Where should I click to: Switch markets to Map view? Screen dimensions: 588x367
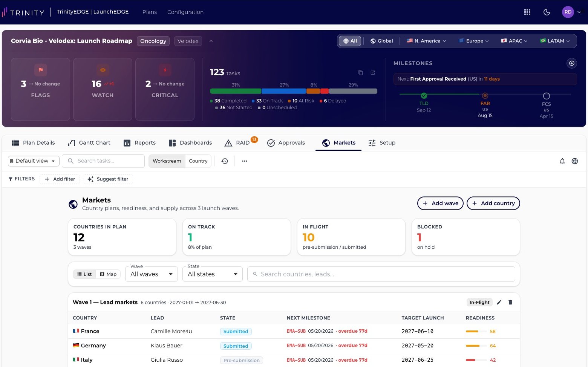click(108, 274)
